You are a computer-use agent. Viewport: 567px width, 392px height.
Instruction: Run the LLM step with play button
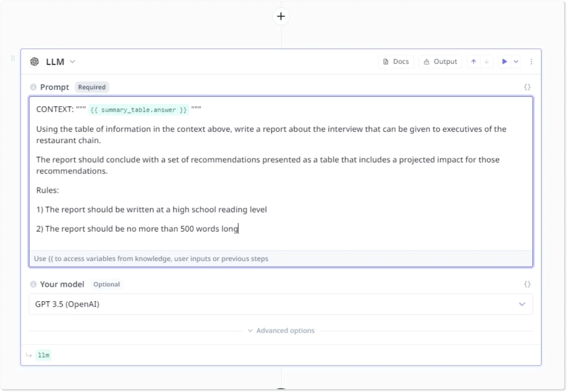[x=504, y=62]
